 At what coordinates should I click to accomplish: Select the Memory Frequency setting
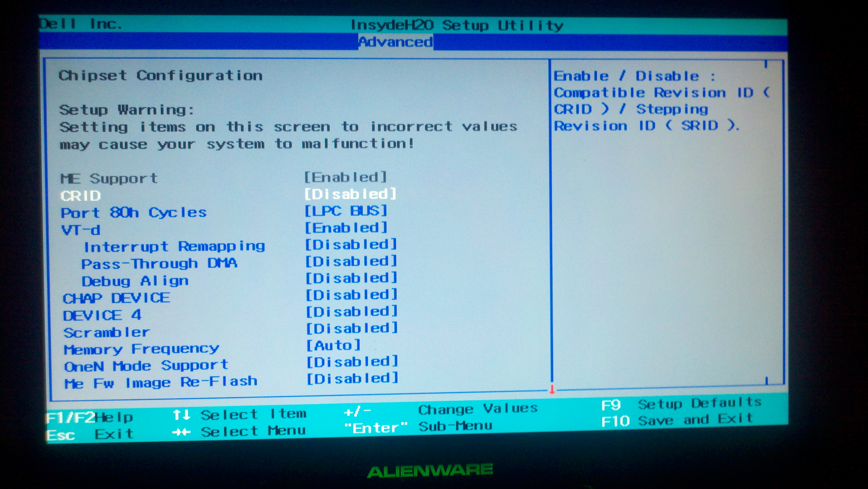(x=141, y=349)
